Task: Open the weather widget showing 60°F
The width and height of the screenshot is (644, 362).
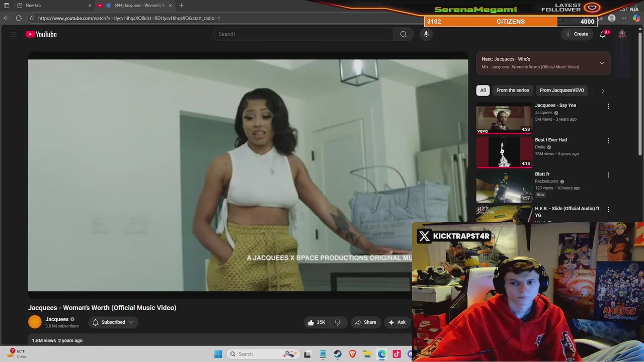Action: coord(16,353)
